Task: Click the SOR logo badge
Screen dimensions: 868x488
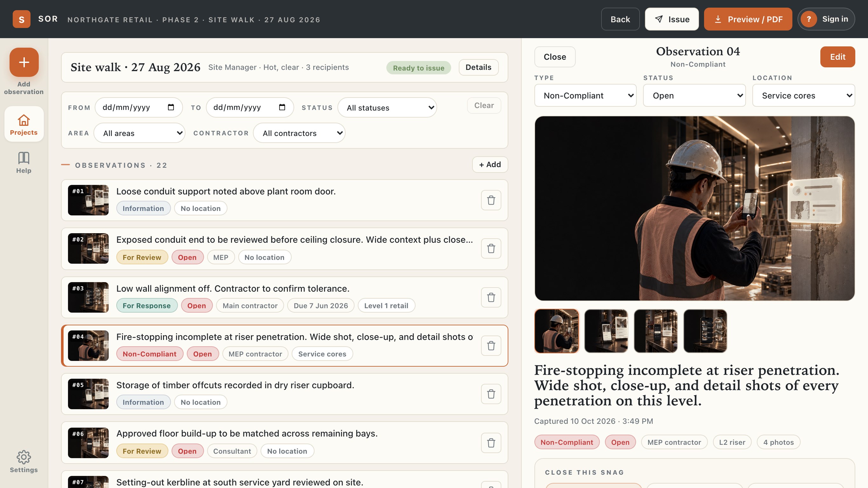Action: (22, 19)
